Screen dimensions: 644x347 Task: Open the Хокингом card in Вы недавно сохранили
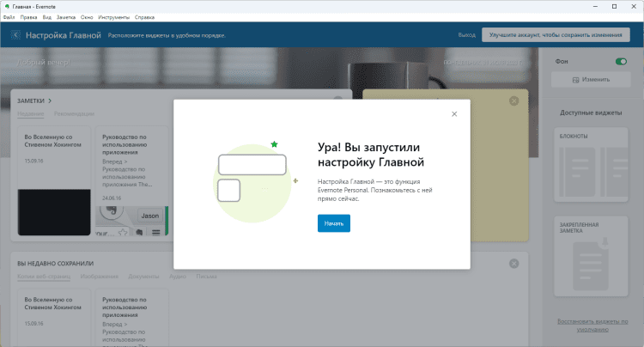54,318
